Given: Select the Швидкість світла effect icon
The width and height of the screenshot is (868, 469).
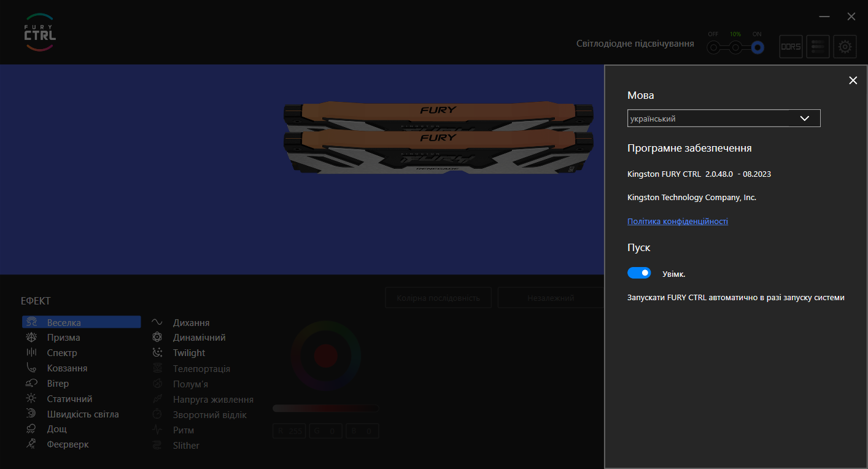Looking at the screenshot, I should point(31,414).
